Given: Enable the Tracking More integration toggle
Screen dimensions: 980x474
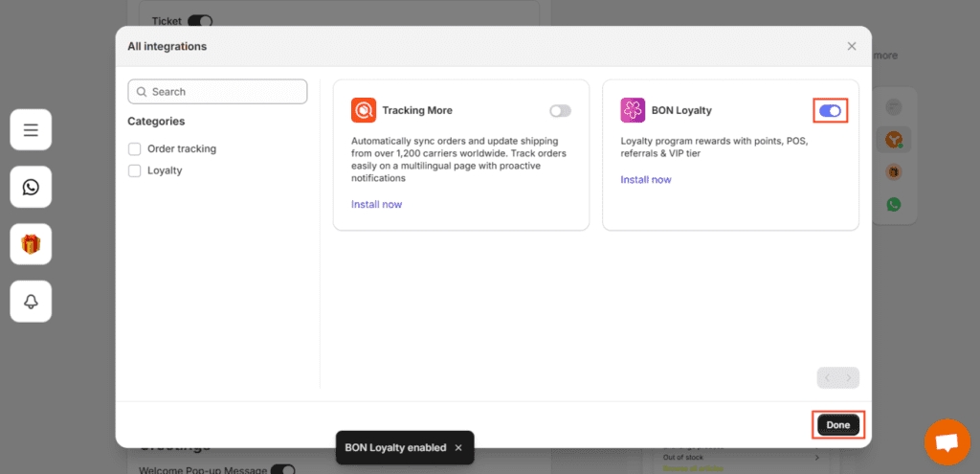Looking at the screenshot, I should tap(560, 111).
